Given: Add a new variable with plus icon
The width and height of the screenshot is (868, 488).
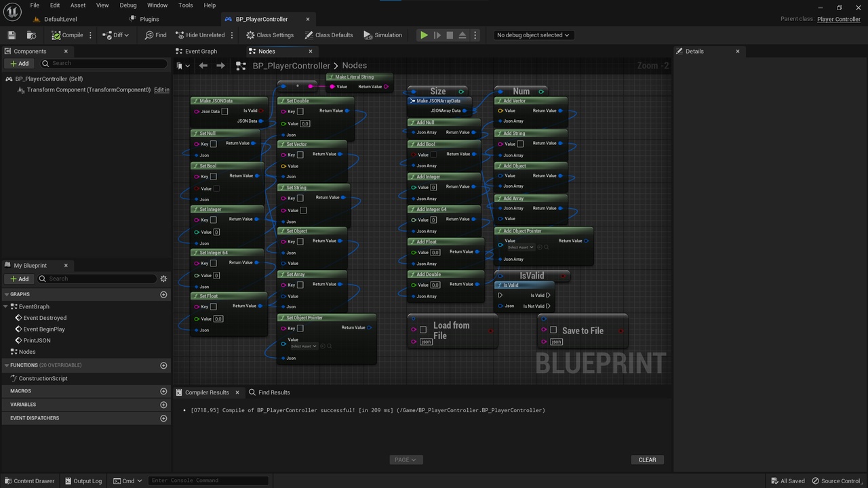Looking at the screenshot, I should pyautogui.click(x=163, y=405).
